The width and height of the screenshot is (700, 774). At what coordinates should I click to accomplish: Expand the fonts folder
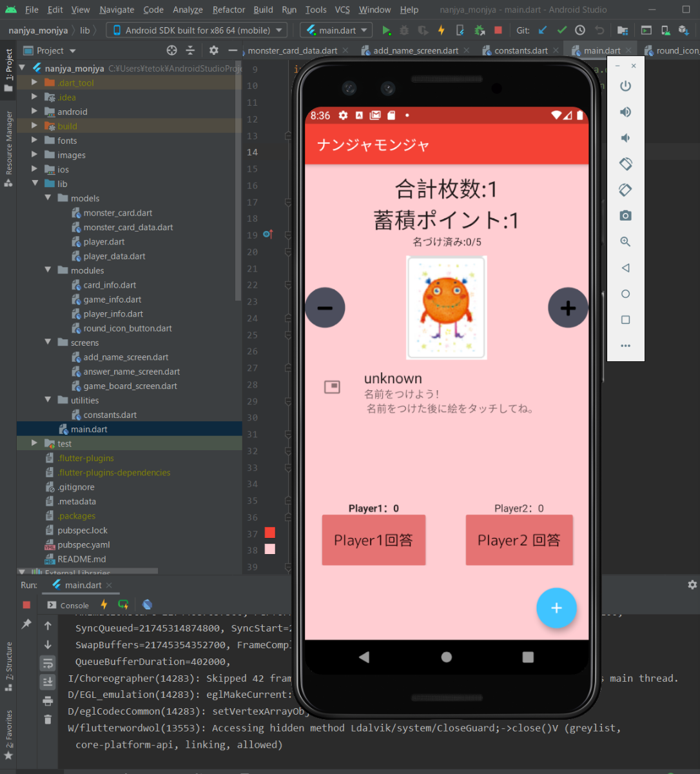(x=35, y=141)
